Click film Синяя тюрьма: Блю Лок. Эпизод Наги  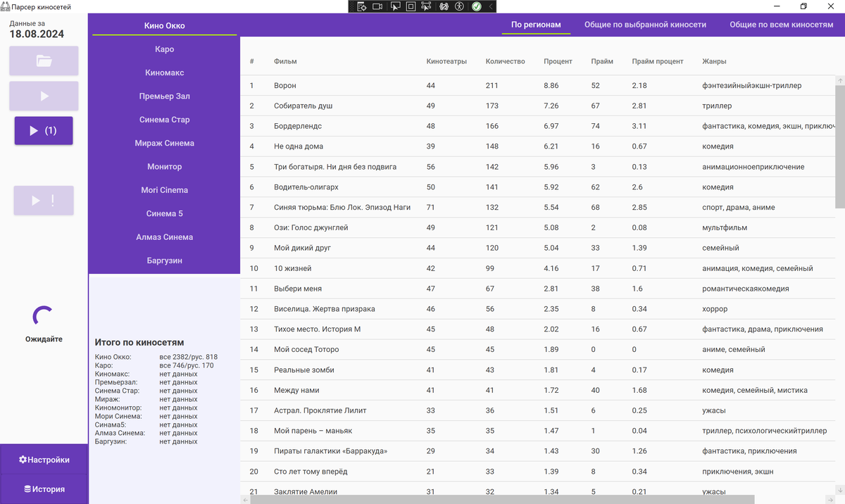click(x=342, y=208)
